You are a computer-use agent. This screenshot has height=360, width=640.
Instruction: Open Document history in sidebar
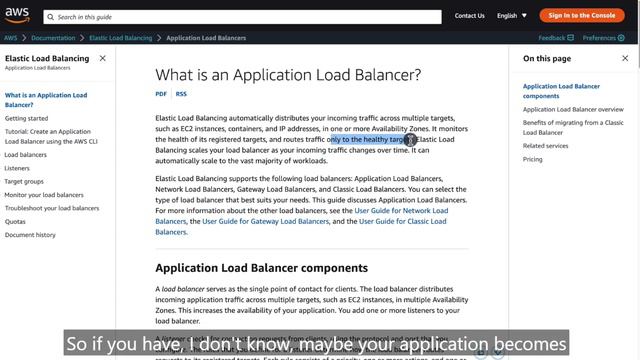coord(30,235)
